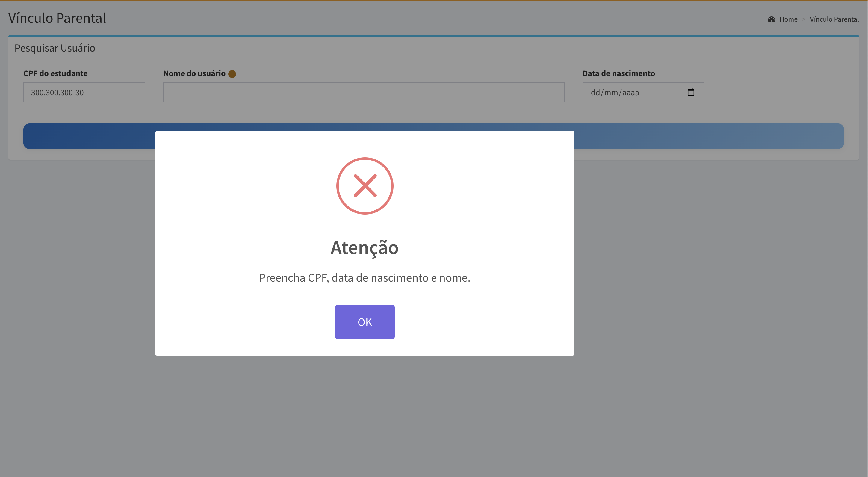Focus the CPF do estudante field
The image size is (868, 477).
84,92
